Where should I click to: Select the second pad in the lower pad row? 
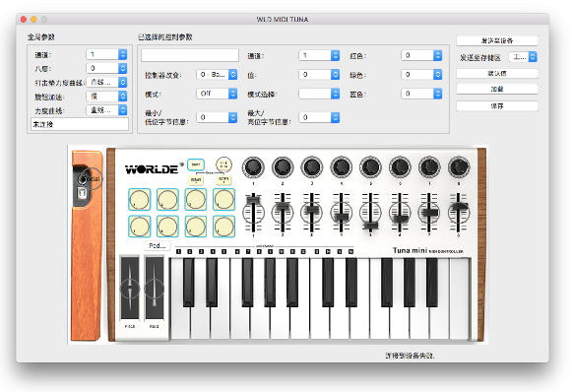point(167,227)
